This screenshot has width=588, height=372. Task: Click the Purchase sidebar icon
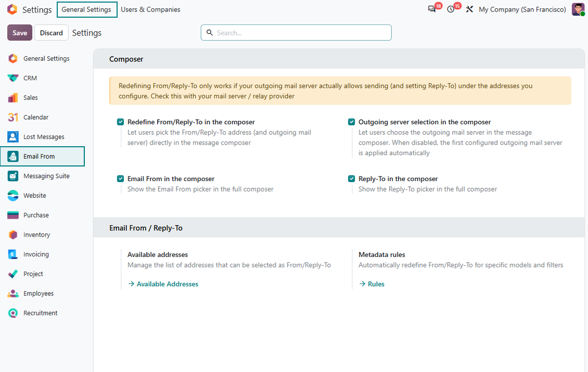point(13,215)
